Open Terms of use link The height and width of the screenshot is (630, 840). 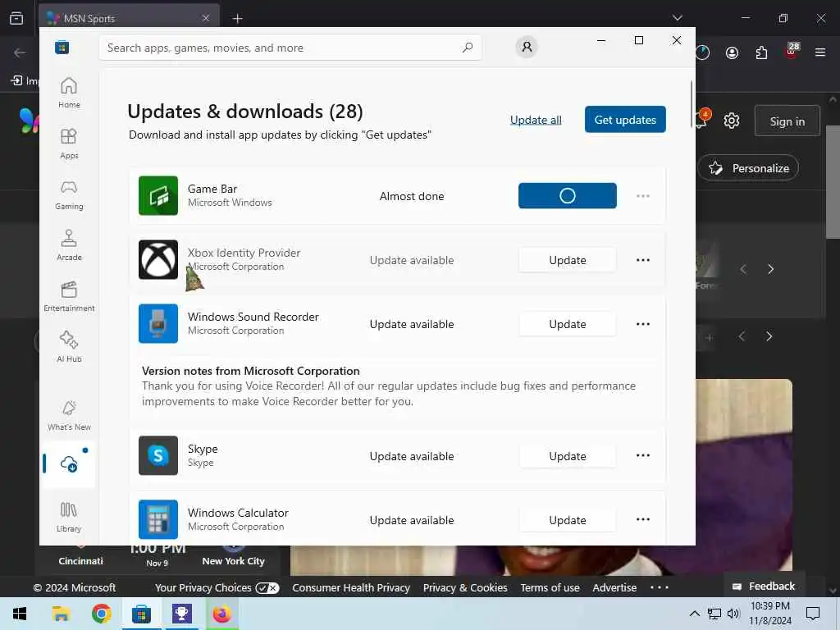pyautogui.click(x=550, y=587)
